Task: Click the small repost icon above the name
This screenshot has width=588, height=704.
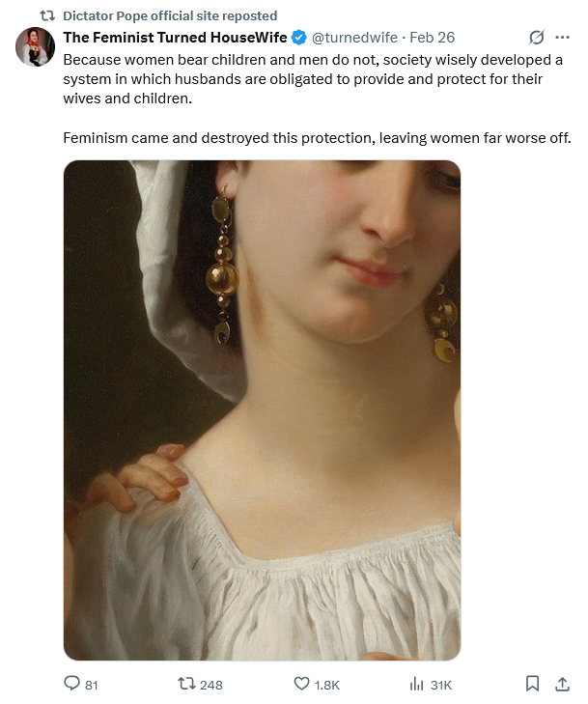Action: (47, 15)
